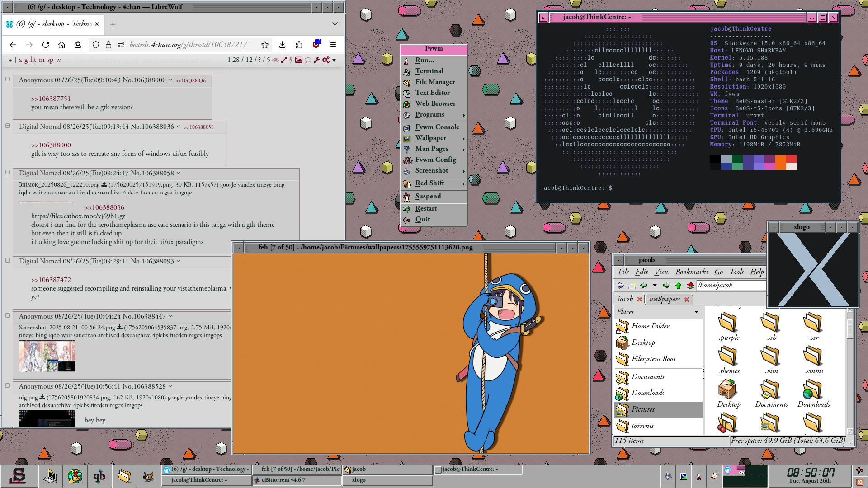Image resolution: width=868 pixels, height=488 pixels.
Task: Collapse post No.106388058 with minus box
Action: pos(8,172)
